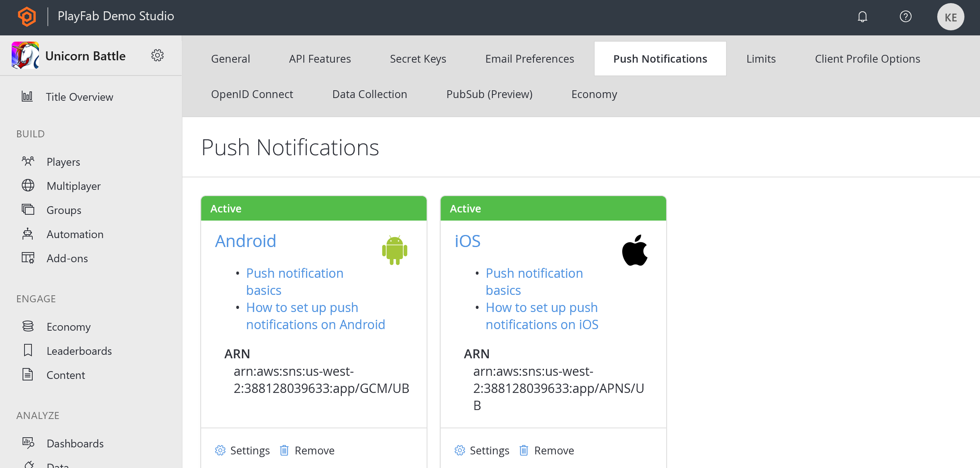Click the Android robot icon
980x468 pixels.
[394, 250]
